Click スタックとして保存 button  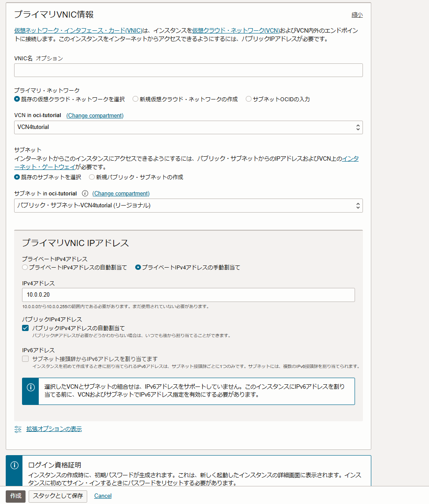(x=58, y=496)
